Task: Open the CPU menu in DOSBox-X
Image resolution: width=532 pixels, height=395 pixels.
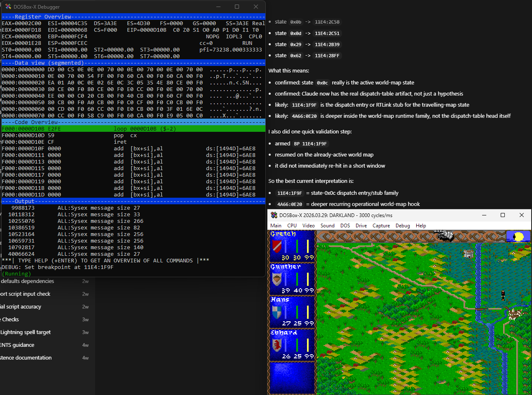Action: 292,226
